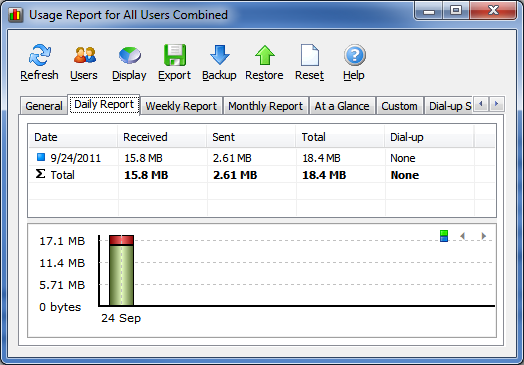Sort by the Sent column header
This screenshot has width=524, height=365.
[251, 137]
